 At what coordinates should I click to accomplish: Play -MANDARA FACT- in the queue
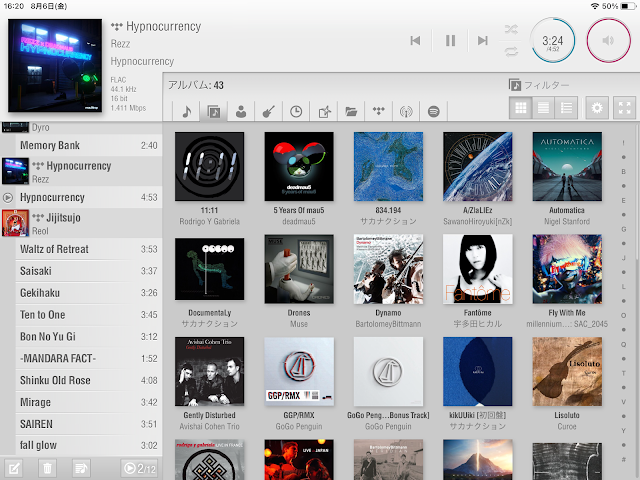(x=89, y=358)
